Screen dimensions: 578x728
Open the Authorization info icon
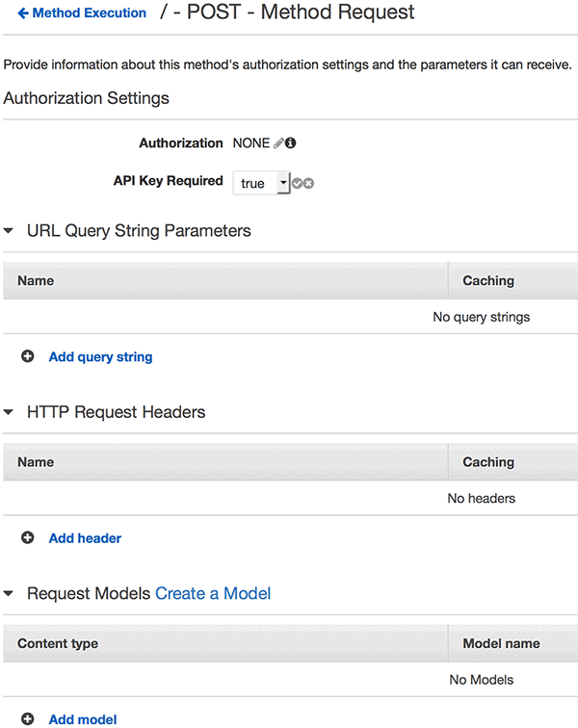click(x=290, y=143)
